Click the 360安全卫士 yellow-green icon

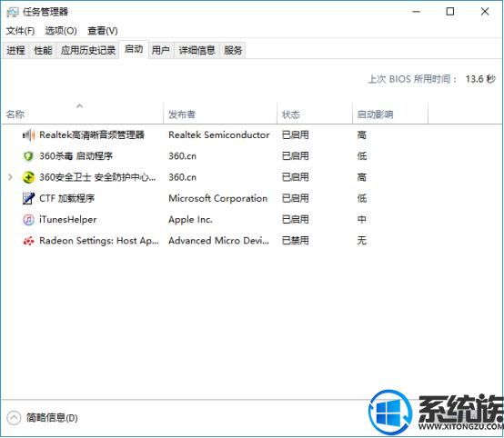28,177
